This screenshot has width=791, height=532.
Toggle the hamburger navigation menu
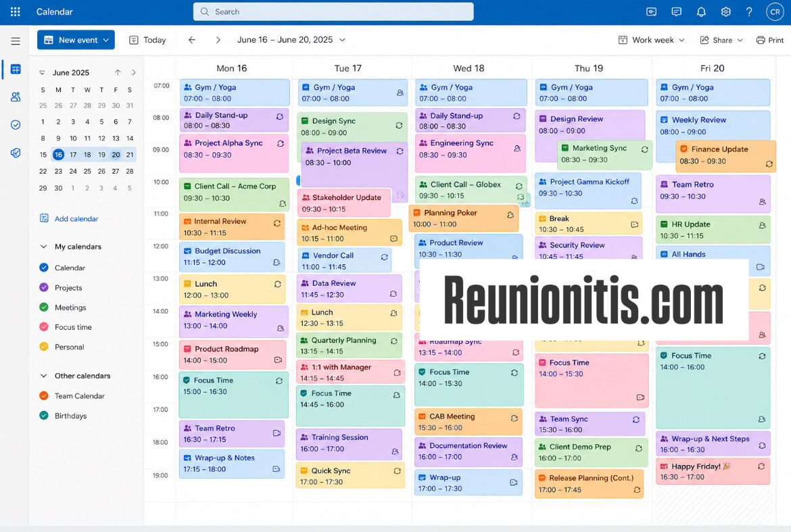(16, 41)
